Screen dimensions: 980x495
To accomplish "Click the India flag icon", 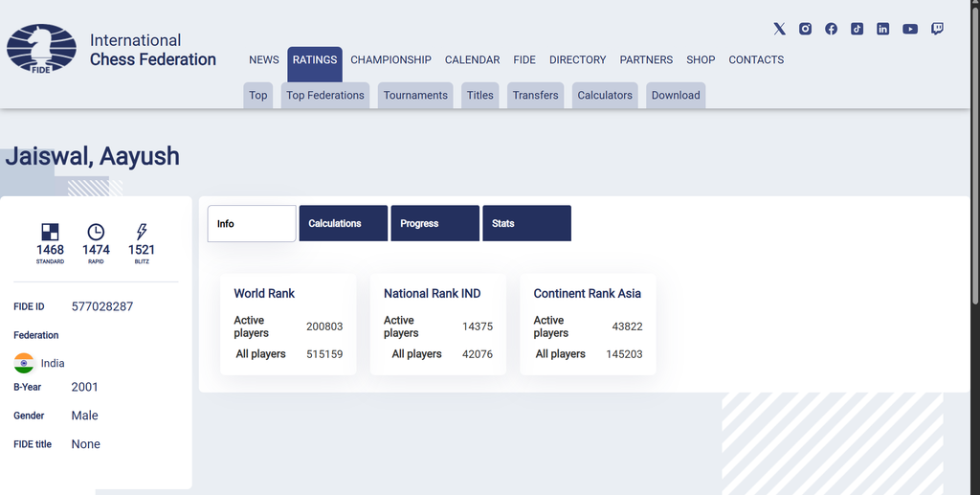I will [x=24, y=363].
